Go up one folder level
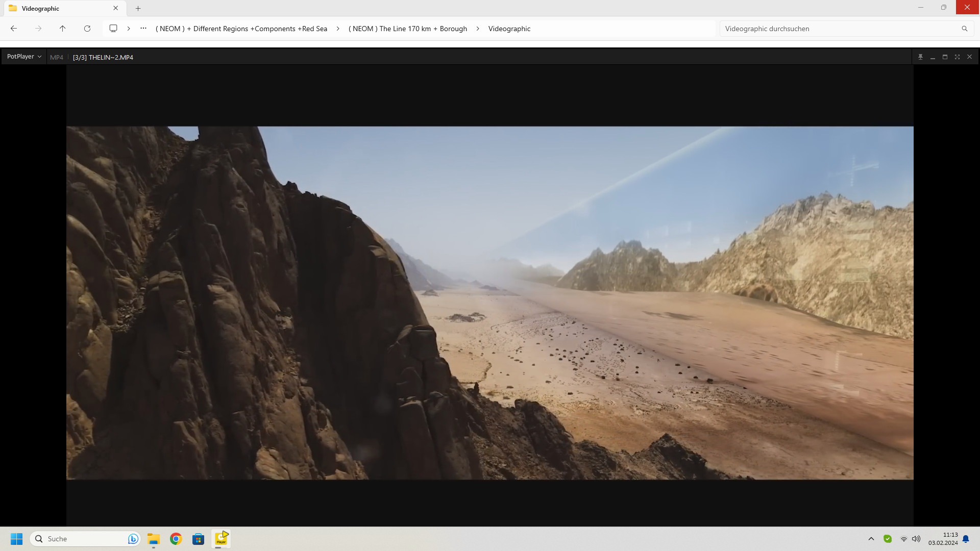Image resolution: width=980 pixels, height=551 pixels. (63, 29)
